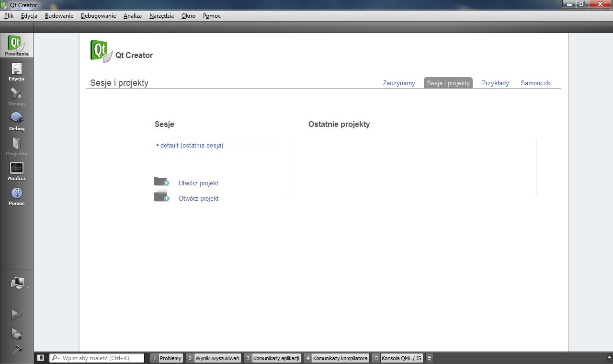Open the Pomoc menu
The width and height of the screenshot is (613, 364).
pyautogui.click(x=212, y=16)
